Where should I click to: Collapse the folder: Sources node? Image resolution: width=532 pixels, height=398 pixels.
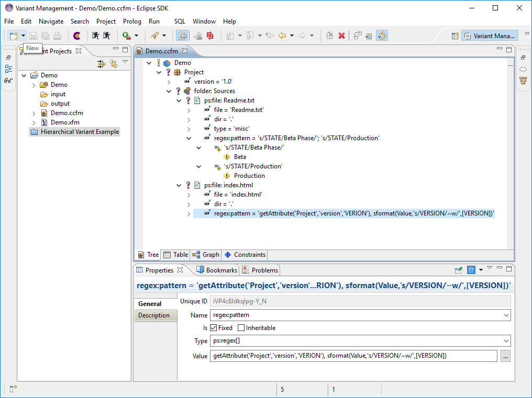pos(169,91)
